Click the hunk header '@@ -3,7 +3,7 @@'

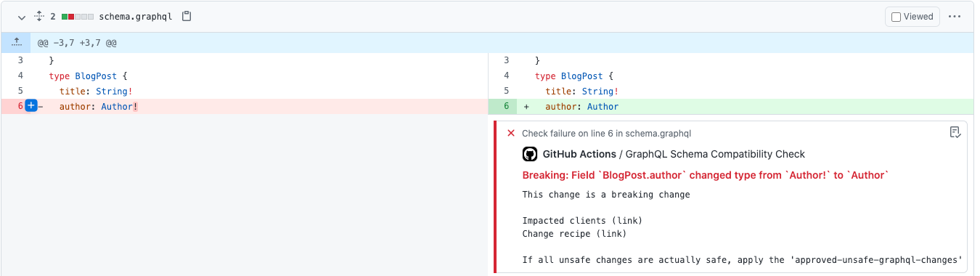tap(78, 43)
